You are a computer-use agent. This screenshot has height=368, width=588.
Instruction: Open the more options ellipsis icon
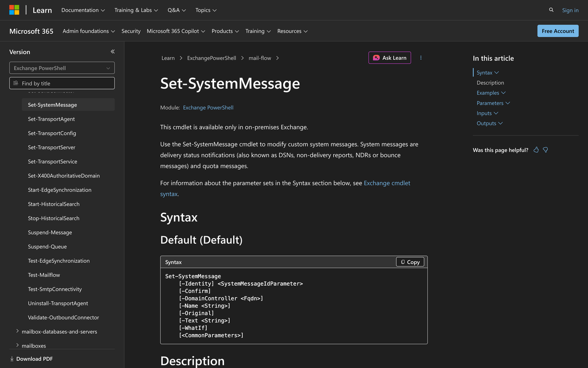pyautogui.click(x=421, y=58)
